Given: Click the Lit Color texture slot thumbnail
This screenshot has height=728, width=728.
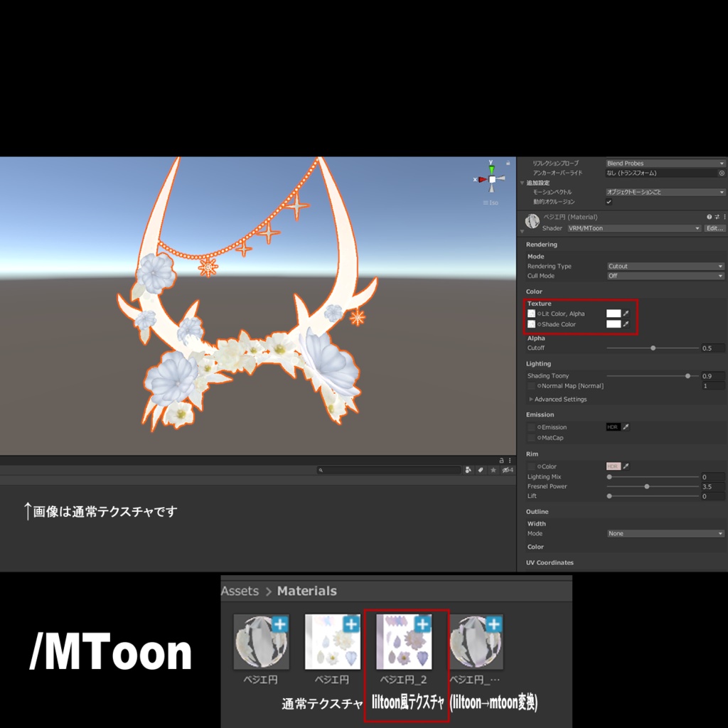Looking at the screenshot, I should pos(531,314).
